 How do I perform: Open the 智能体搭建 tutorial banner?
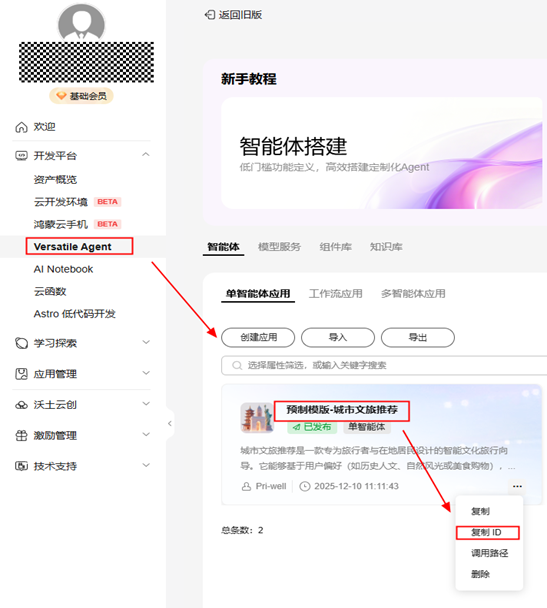point(381,153)
